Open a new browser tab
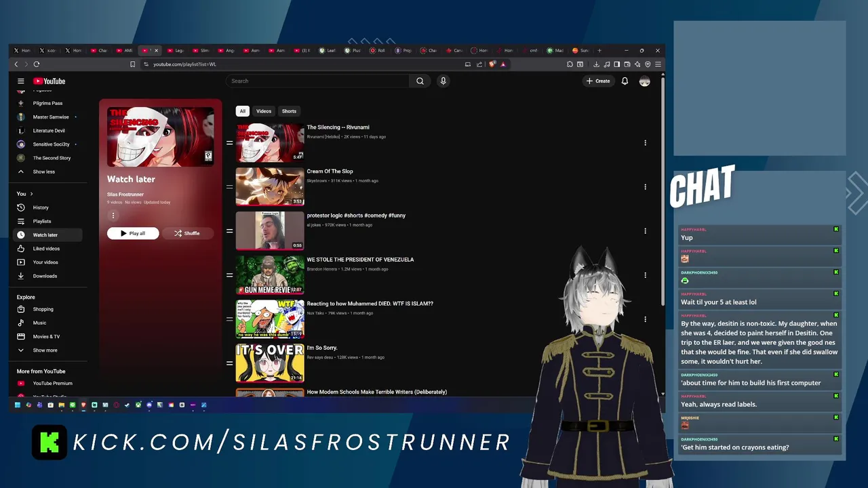This screenshot has height=488, width=868. tap(599, 50)
